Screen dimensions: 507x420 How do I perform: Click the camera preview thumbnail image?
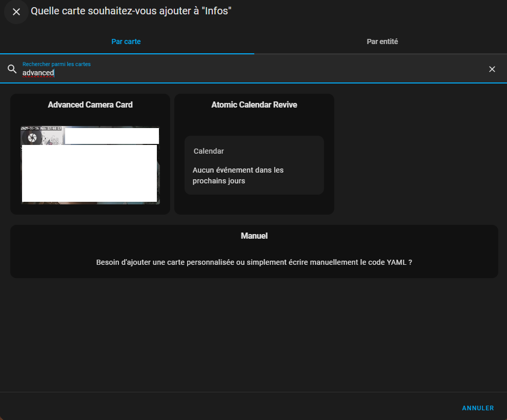point(90,174)
